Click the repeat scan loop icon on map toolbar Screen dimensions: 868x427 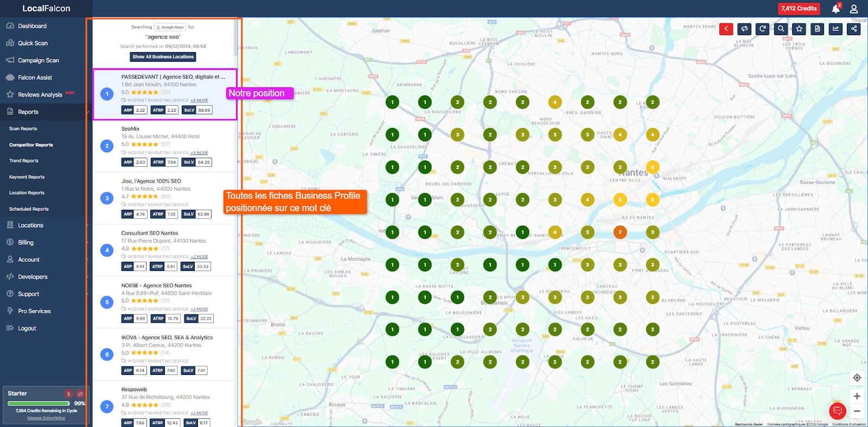pos(744,29)
